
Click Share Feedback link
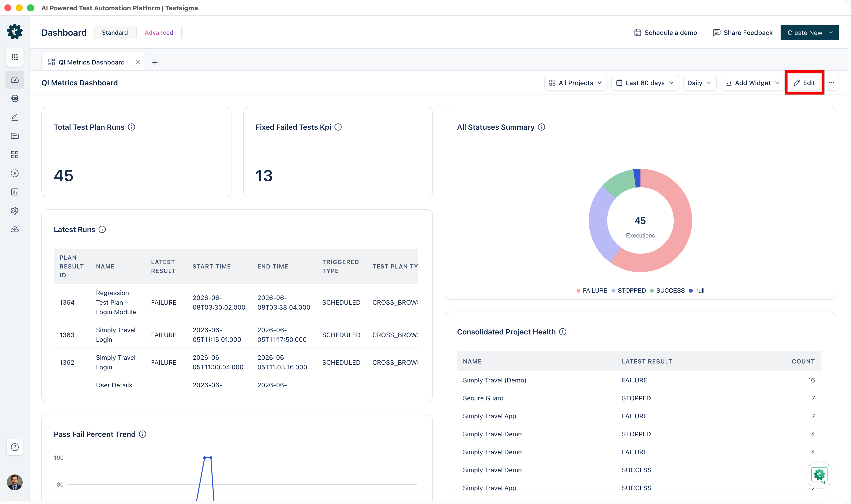[x=743, y=32]
